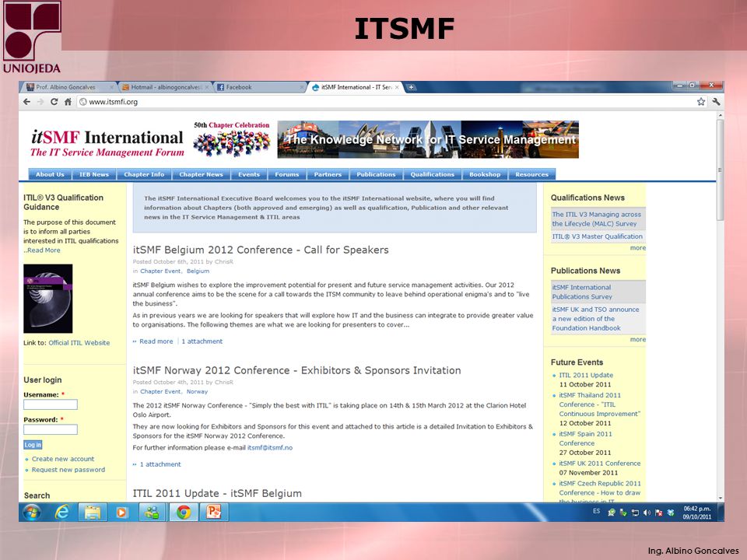
Task: Click the browser vertical scrollbar
Action: (721, 170)
